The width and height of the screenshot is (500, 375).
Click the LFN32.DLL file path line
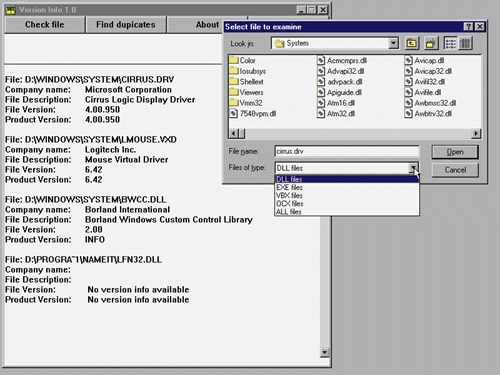83,260
